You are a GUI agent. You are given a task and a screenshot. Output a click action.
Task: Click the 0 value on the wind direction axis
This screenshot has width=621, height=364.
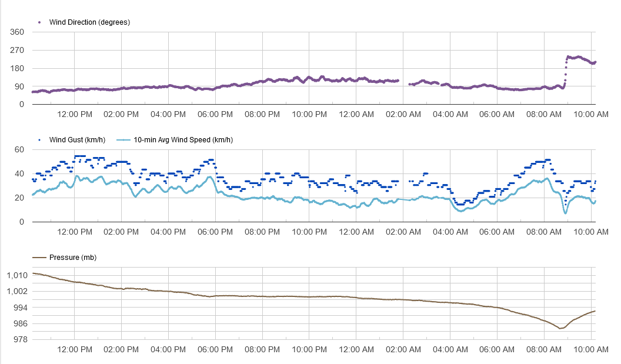click(x=22, y=105)
